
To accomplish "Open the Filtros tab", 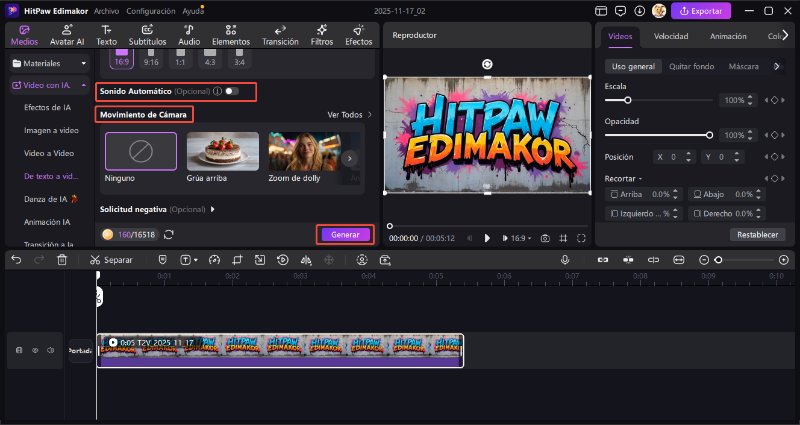I will (321, 35).
